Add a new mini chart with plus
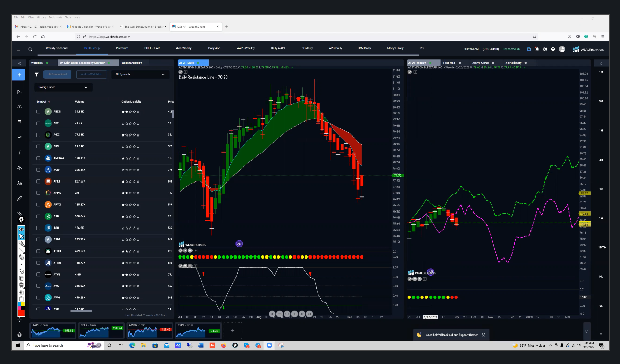The image size is (620, 364). [232, 330]
